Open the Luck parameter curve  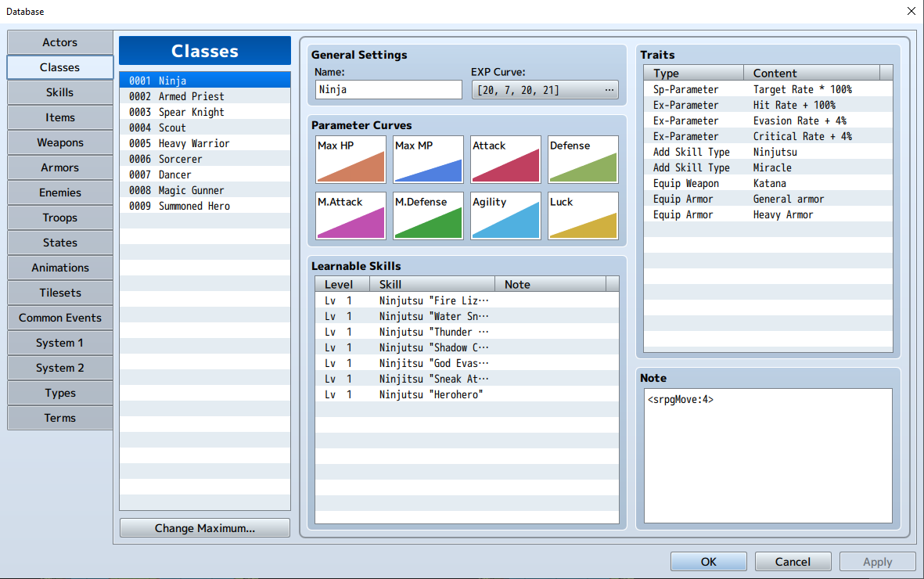tap(583, 216)
